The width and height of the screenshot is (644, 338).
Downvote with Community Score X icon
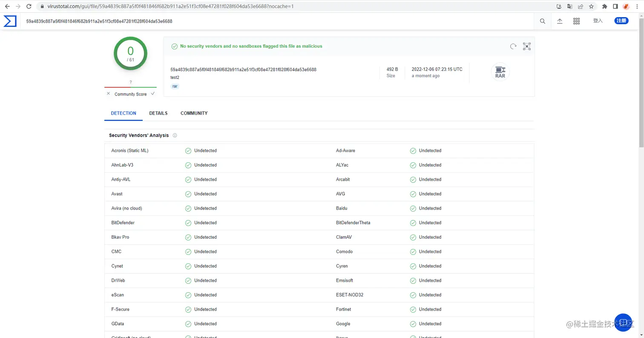(108, 94)
